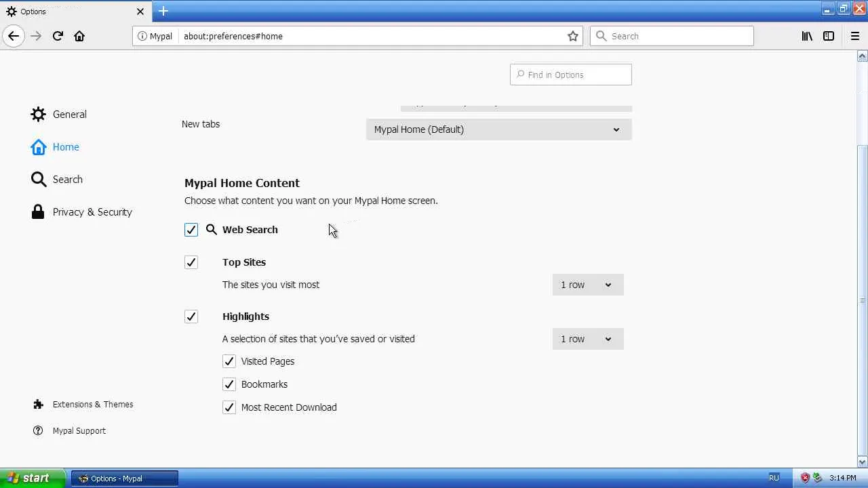Open the New tabs Mypal Home dropdown
Image resolution: width=868 pixels, height=488 pixels.
pos(499,129)
